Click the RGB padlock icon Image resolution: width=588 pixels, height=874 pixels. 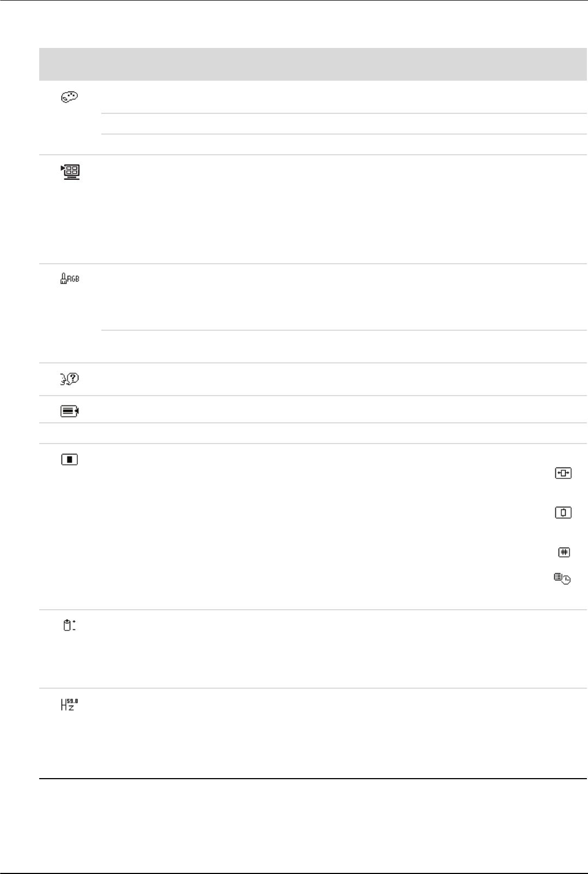click(70, 279)
